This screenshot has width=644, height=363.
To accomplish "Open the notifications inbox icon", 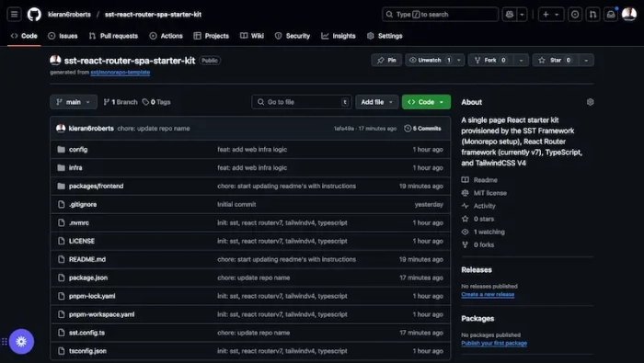I will (611, 15).
